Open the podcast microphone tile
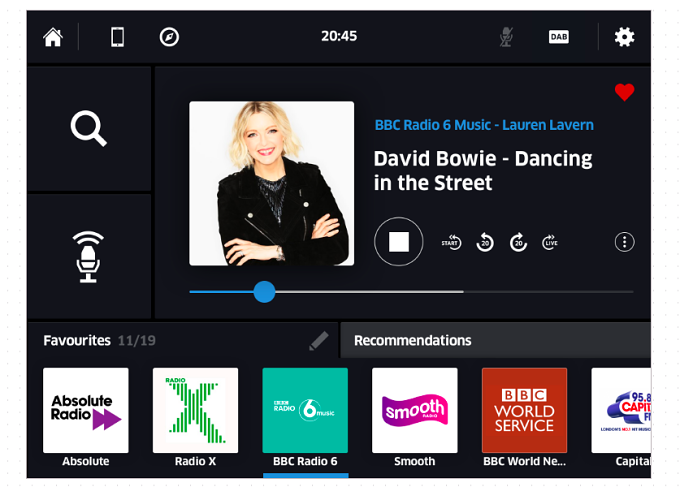This screenshot has width=680, height=487. click(88, 257)
